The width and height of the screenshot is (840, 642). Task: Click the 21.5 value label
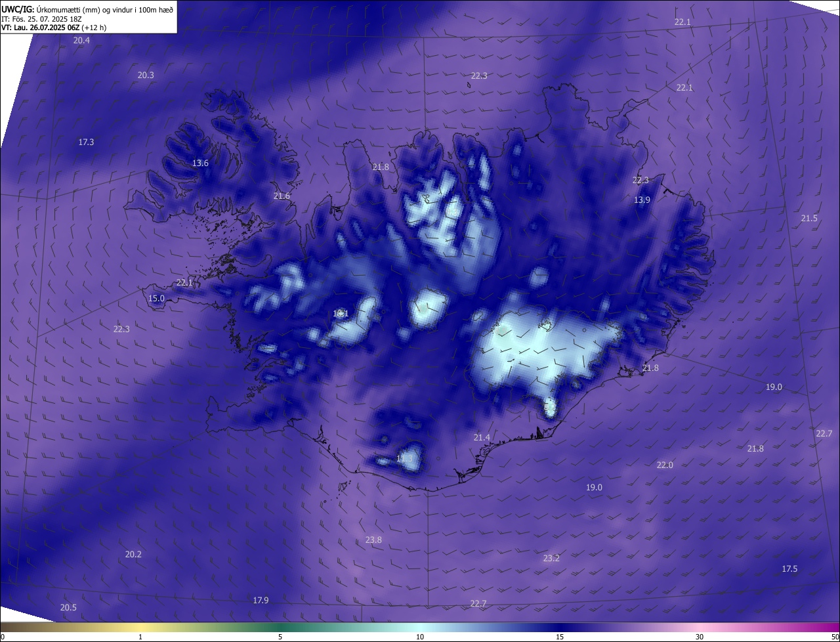809,219
